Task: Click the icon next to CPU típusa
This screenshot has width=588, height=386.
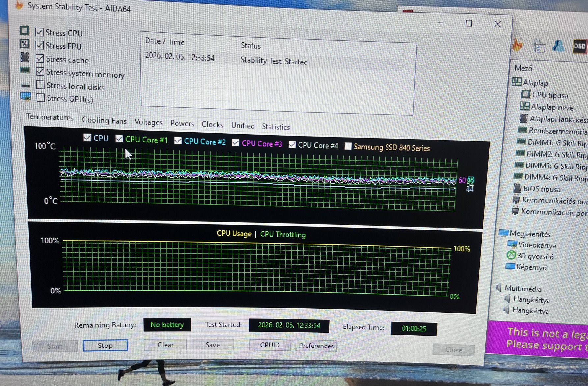Action: point(526,94)
